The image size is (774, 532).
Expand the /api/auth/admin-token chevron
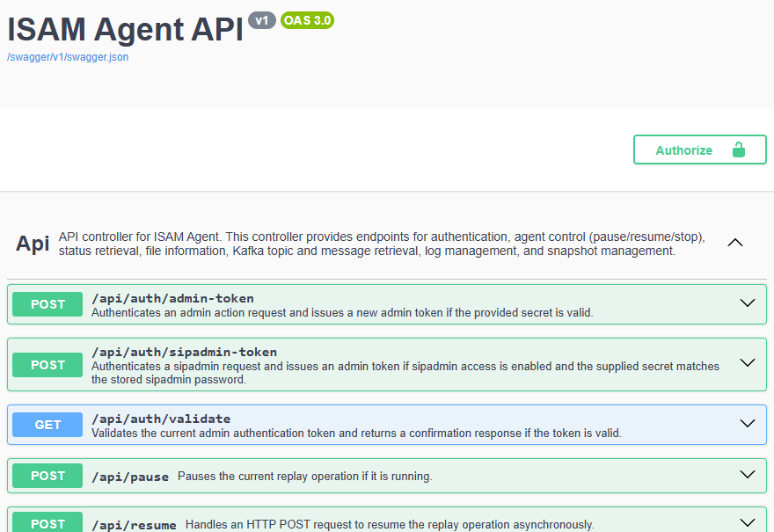pos(748,303)
